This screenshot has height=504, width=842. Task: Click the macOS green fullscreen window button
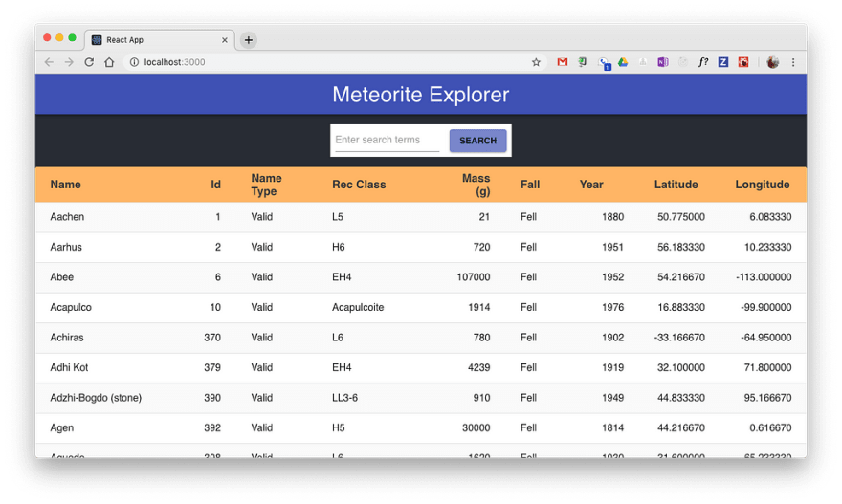pos(72,37)
